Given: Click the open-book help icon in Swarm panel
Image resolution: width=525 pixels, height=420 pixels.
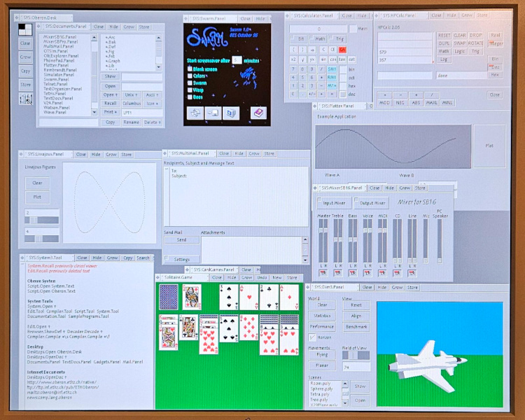Looking at the screenshot, I should tap(258, 113).
